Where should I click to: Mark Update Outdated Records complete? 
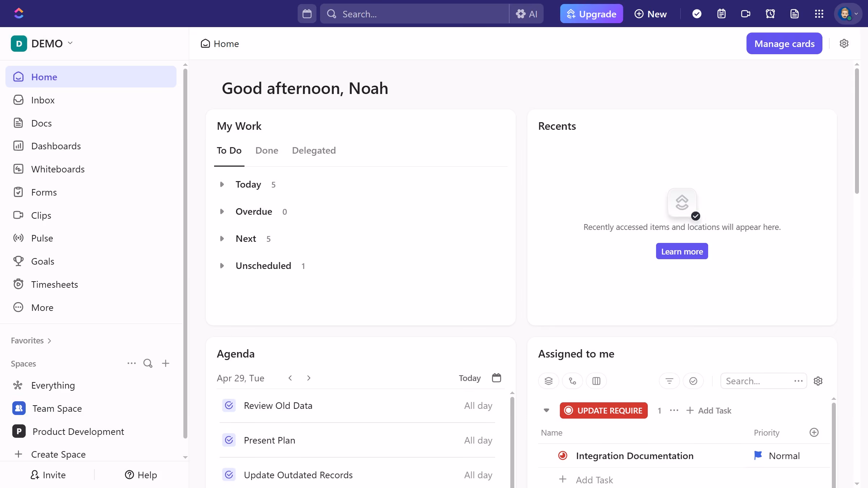229,475
